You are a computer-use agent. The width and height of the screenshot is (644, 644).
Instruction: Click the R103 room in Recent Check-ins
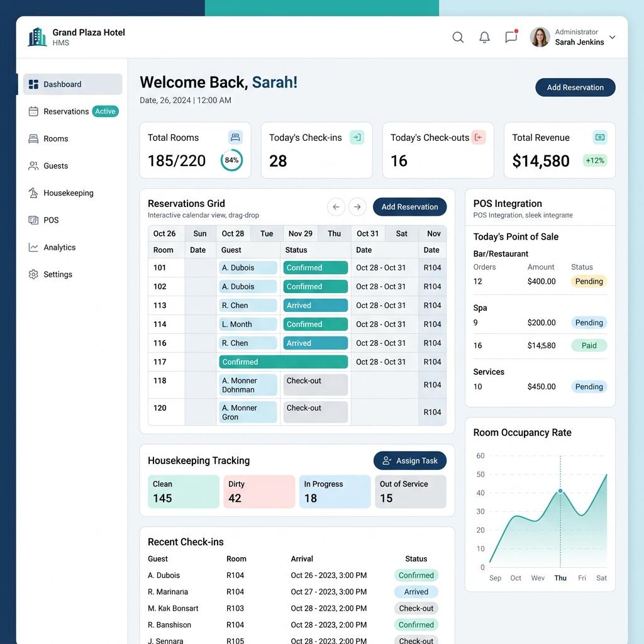click(x=235, y=608)
